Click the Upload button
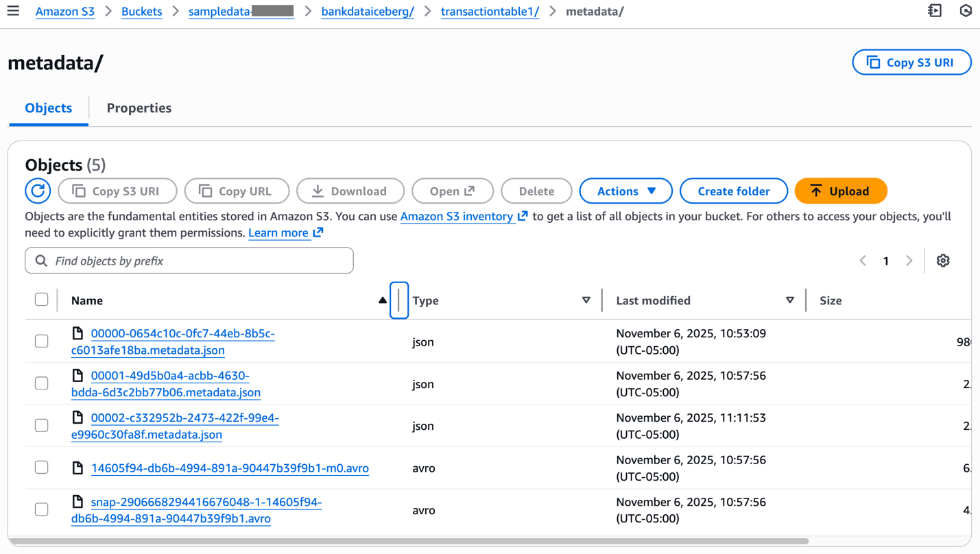 (x=841, y=191)
